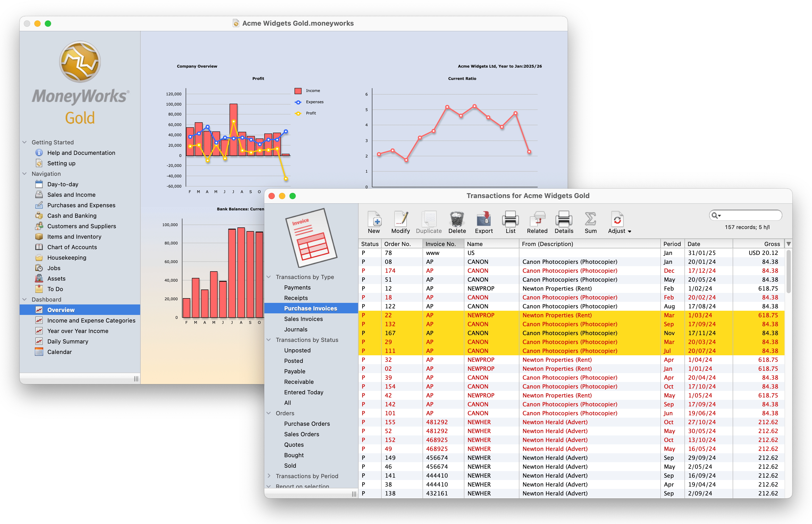Click the search magnifier dropdown icon
The width and height of the screenshot is (812, 524).
point(716,215)
